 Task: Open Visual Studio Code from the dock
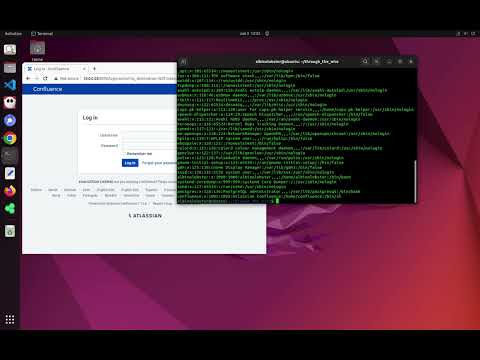tap(10, 85)
